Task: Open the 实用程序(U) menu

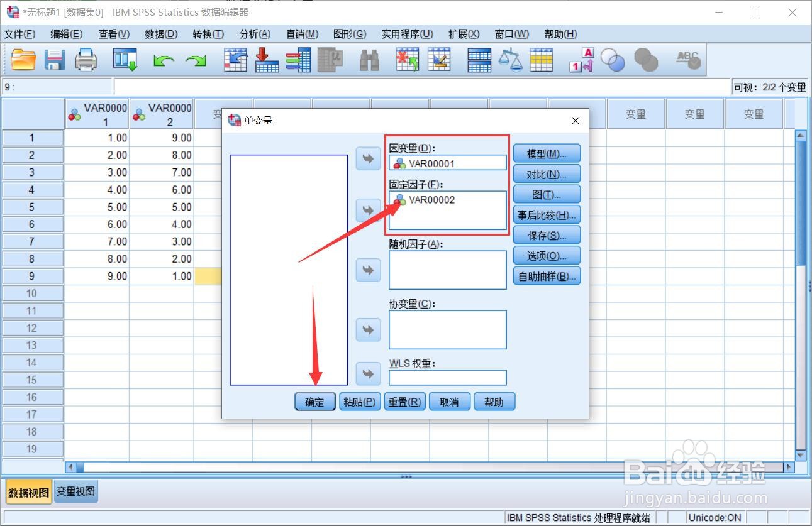Action: [x=407, y=34]
